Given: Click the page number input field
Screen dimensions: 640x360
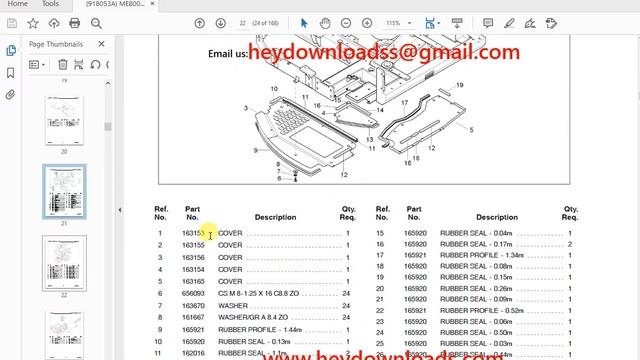Looking at the screenshot, I should point(242,23).
